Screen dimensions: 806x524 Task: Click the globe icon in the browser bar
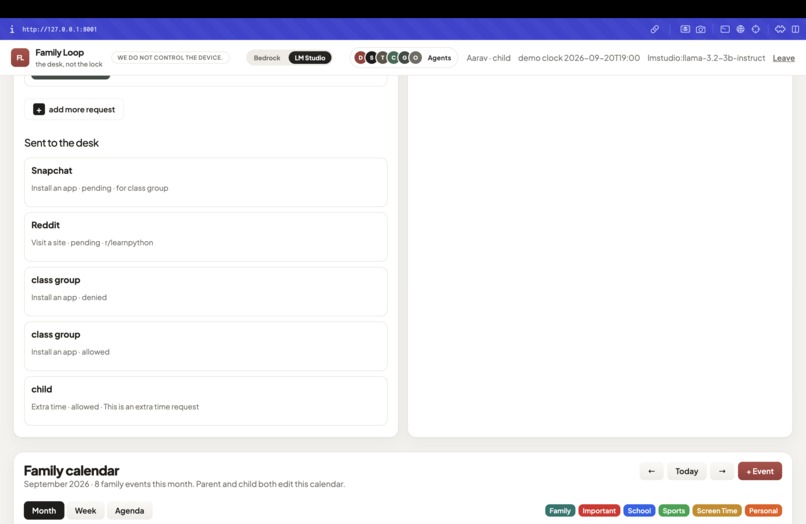pos(740,29)
